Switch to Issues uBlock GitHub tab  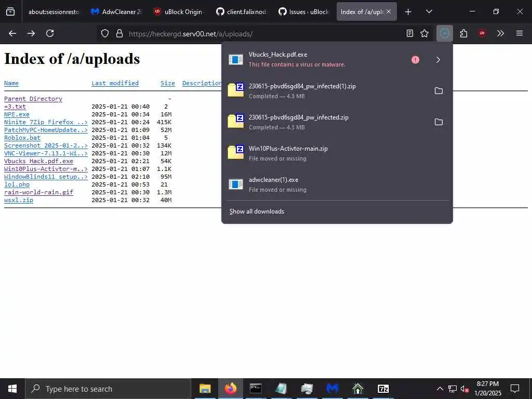[303, 12]
